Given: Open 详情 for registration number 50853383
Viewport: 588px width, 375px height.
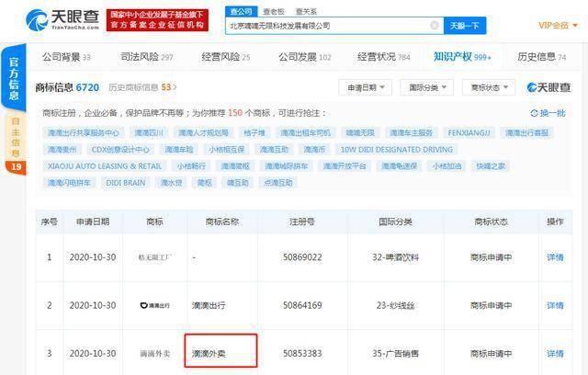Looking at the screenshot, I should (x=555, y=353).
